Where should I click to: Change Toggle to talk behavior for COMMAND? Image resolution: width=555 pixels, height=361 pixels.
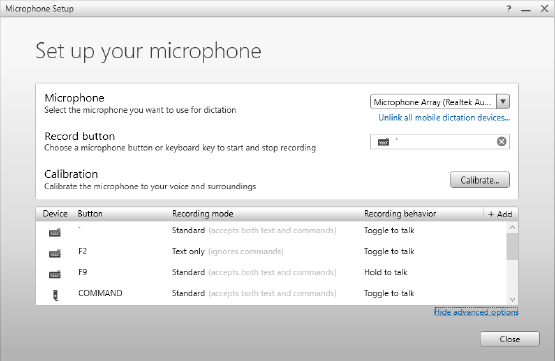[x=389, y=293]
